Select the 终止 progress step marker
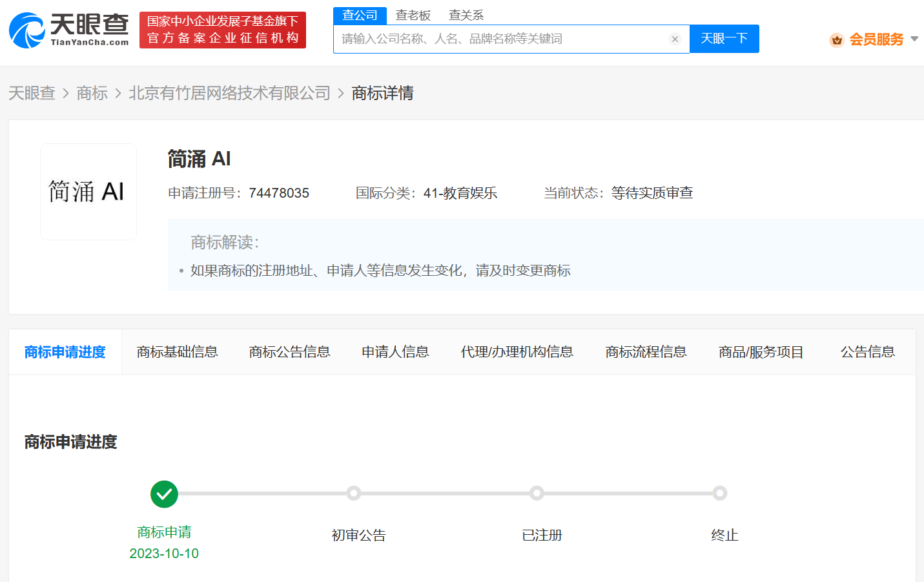 tap(719, 494)
